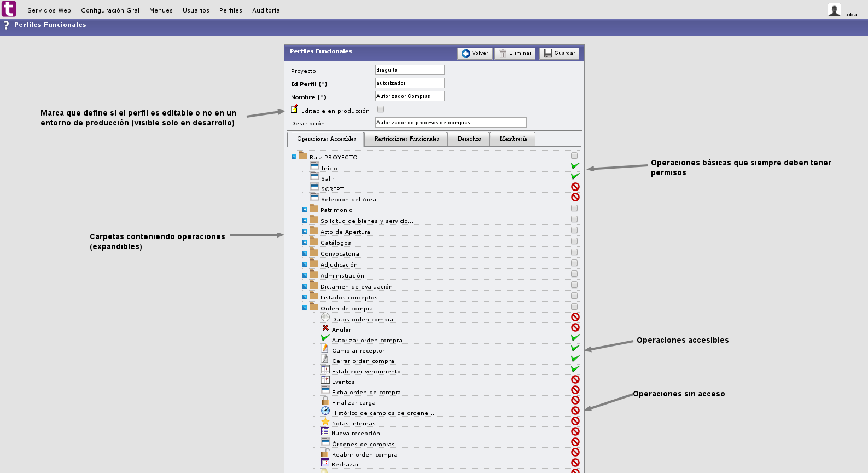The image size is (868, 473).
Task: Enable the Editable en producción checkbox
Action: click(381, 109)
